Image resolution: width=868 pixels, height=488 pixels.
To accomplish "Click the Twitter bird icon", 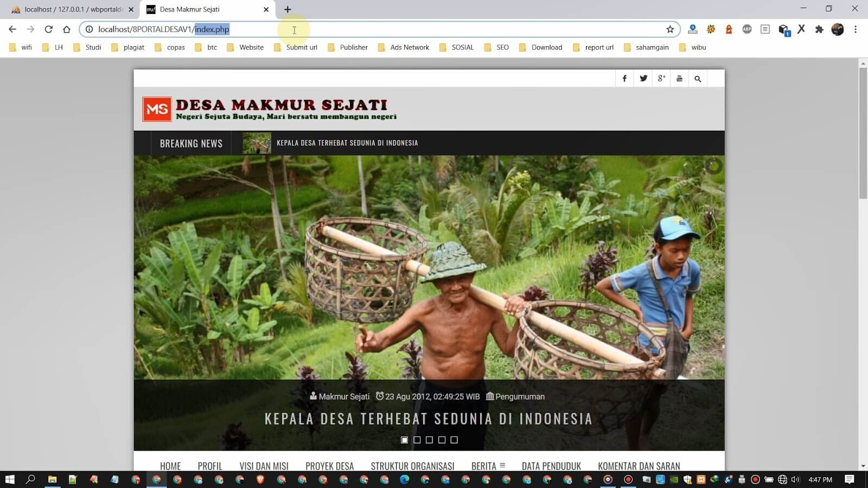I will (x=643, y=78).
